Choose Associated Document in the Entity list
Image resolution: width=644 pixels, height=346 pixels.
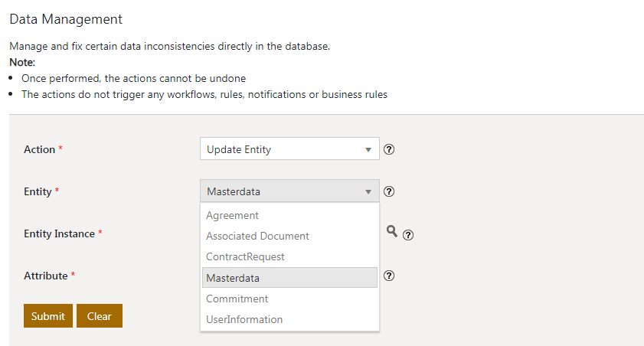[257, 237]
